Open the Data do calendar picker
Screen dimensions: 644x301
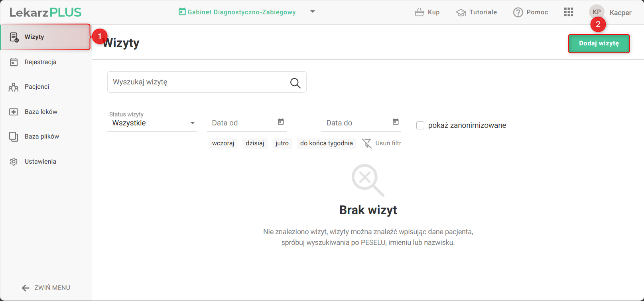(x=396, y=122)
